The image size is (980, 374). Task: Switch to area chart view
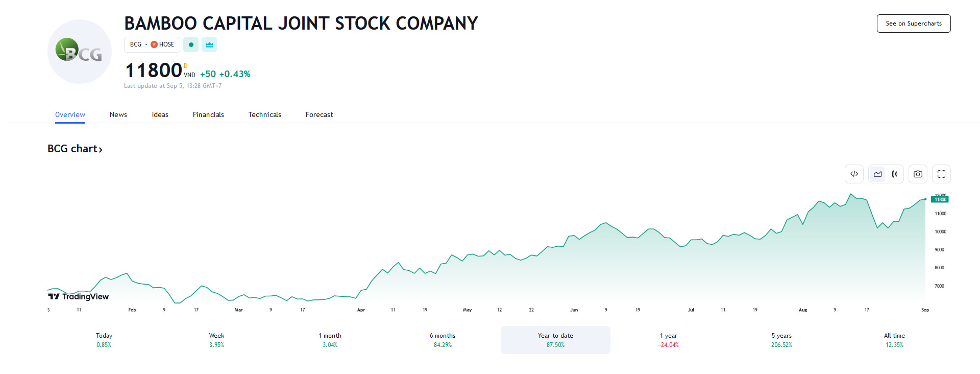[877, 174]
